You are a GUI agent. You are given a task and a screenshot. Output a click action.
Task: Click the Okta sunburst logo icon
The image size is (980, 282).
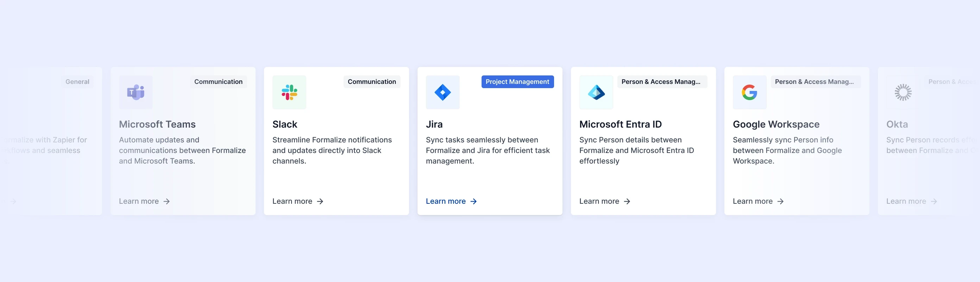[903, 92]
